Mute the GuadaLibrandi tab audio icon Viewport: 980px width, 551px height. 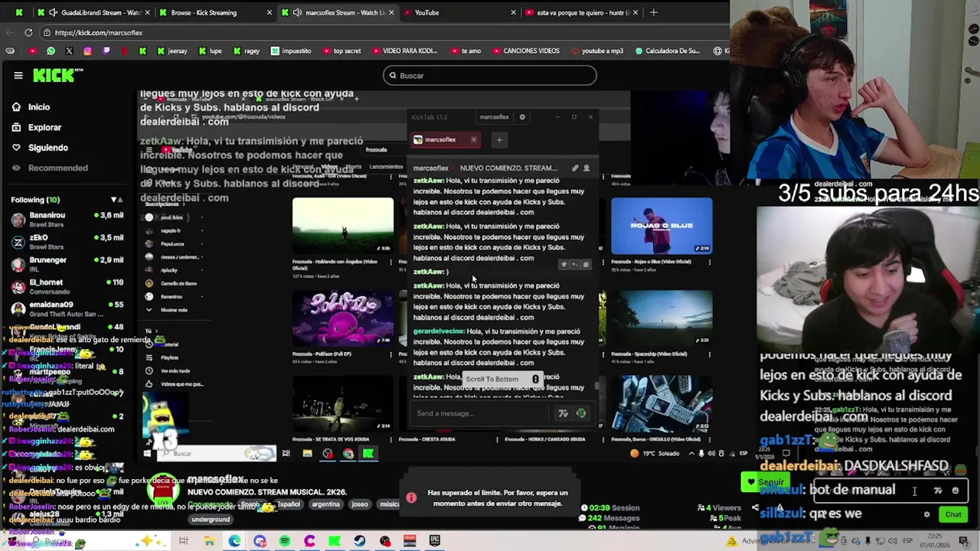coord(53,12)
